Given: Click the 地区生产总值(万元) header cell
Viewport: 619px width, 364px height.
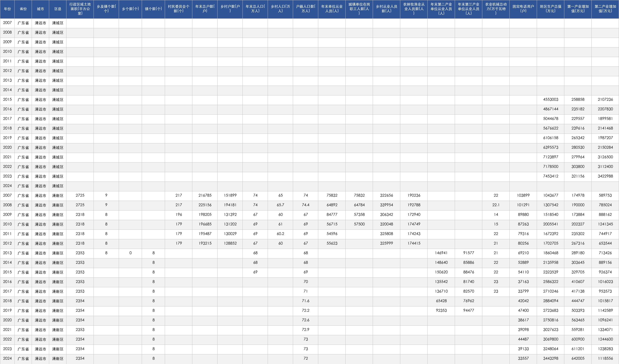Looking at the screenshot, I should click(550, 9).
